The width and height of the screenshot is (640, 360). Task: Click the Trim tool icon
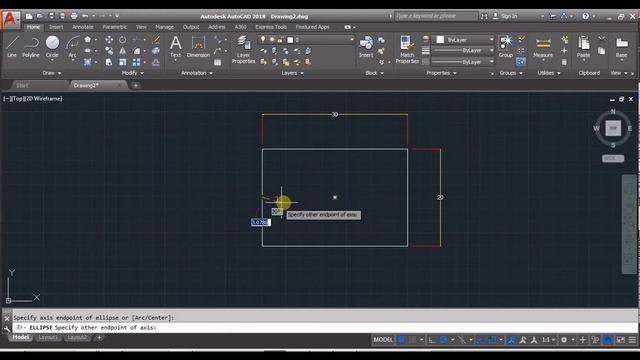pyautogui.click(x=136, y=40)
